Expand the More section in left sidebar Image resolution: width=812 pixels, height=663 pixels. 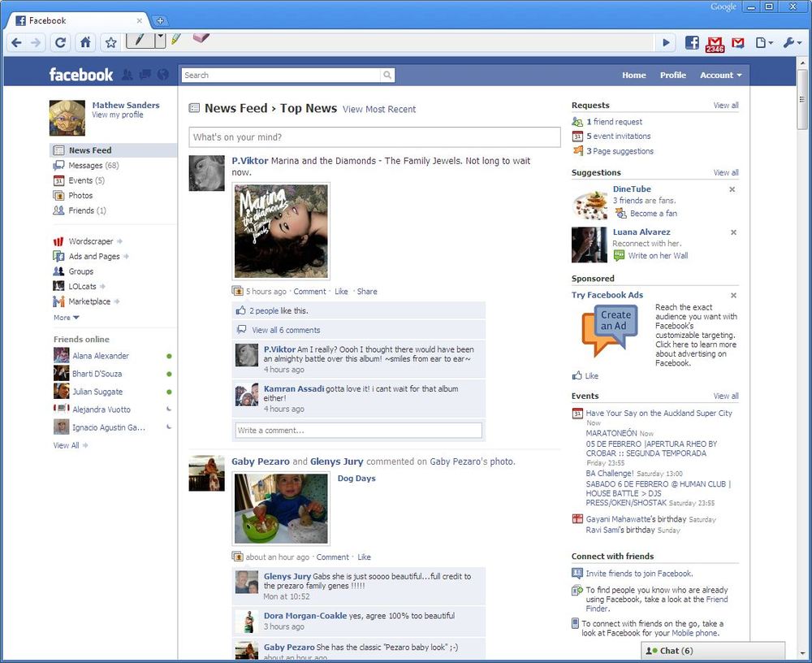(x=66, y=318)
